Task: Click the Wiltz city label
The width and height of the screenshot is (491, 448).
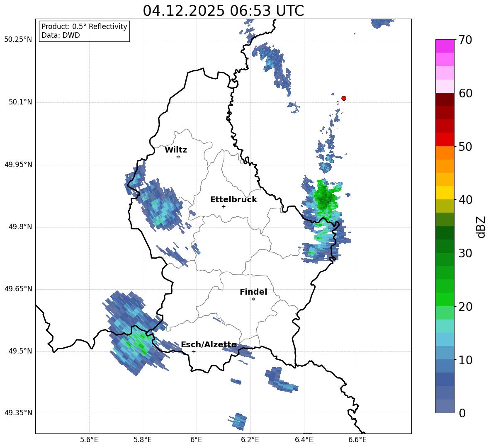Action: 176,150
